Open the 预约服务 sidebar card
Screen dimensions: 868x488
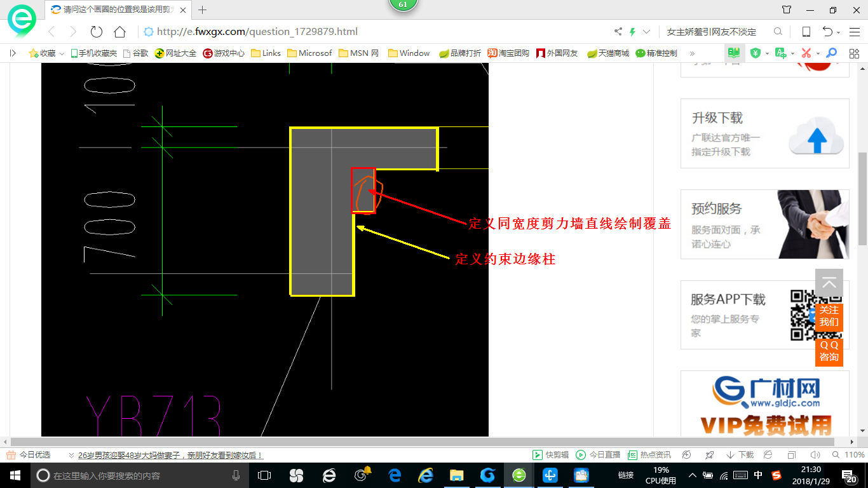point(765,224)
